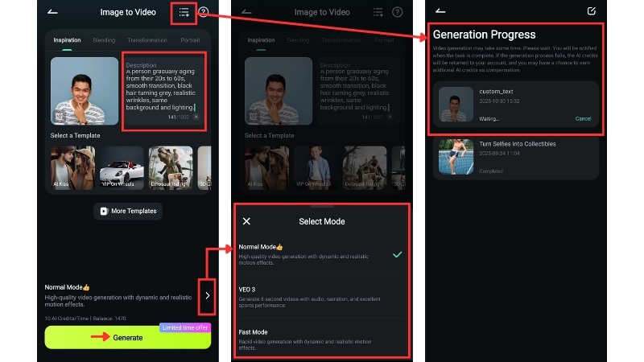This screenshot has width=644, height=362.
Task: Select VEO 3 mode
Action: tap(321, 297)
